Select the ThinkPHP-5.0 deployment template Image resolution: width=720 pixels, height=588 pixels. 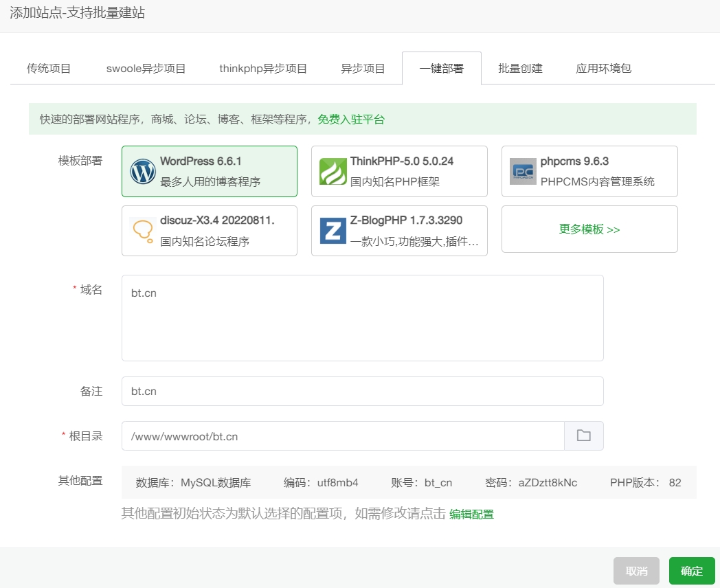[399, 171]
